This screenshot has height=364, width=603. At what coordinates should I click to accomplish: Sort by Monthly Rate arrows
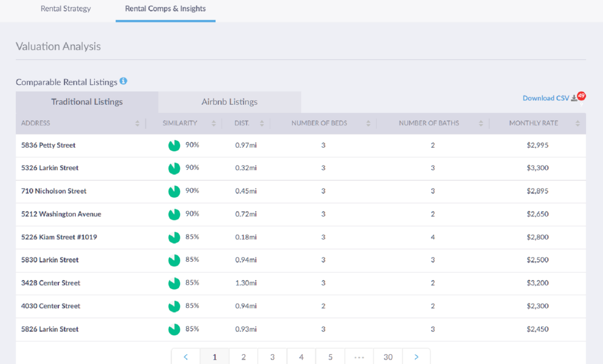pos(577,123)
